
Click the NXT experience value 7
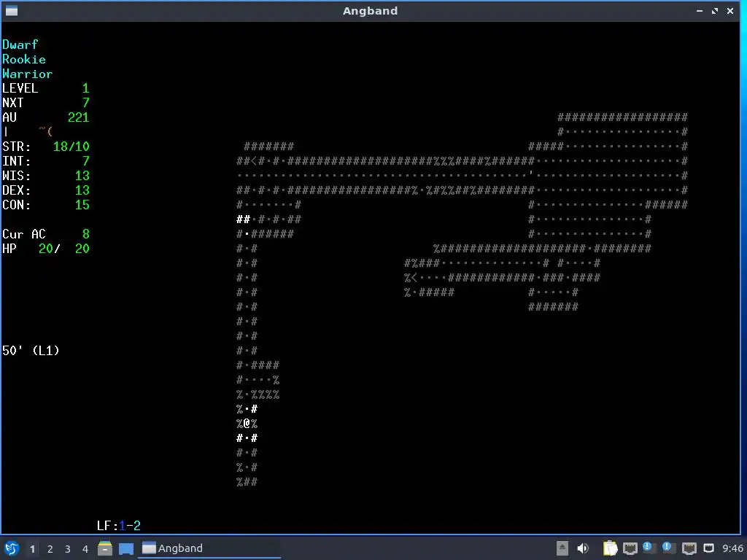(x=86, y=103)
